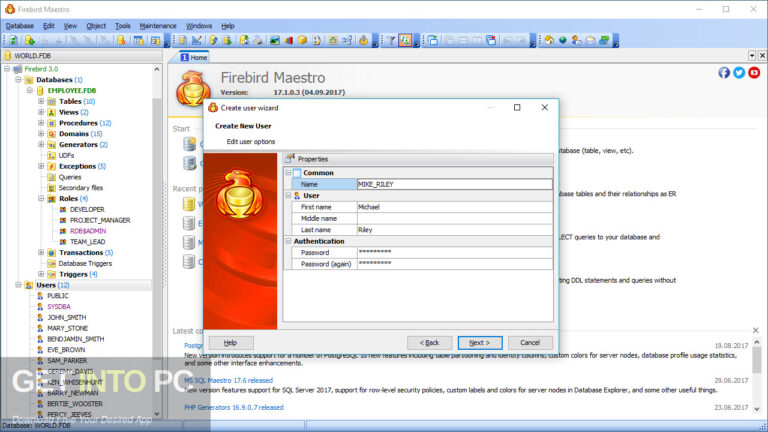This screenshot has height=432, width=768.
Task: Click the window with red X toolbar icon
Action: point(491,41)
